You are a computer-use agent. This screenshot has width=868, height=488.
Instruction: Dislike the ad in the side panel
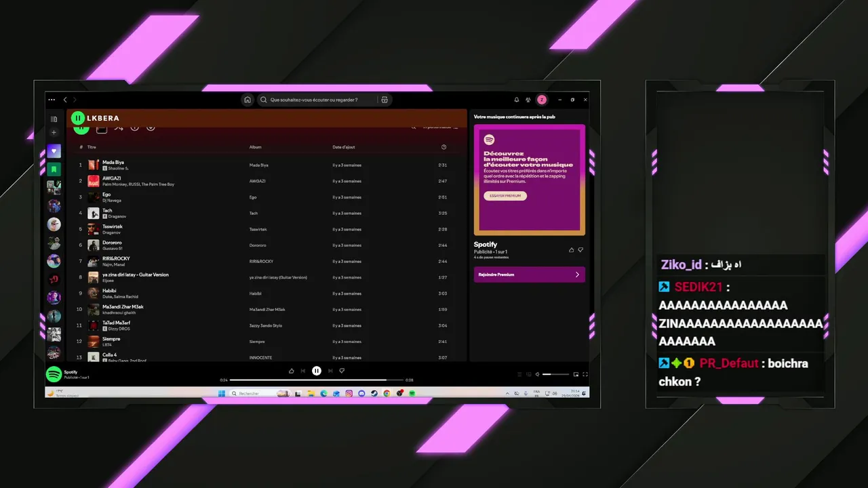click(580, 250)
